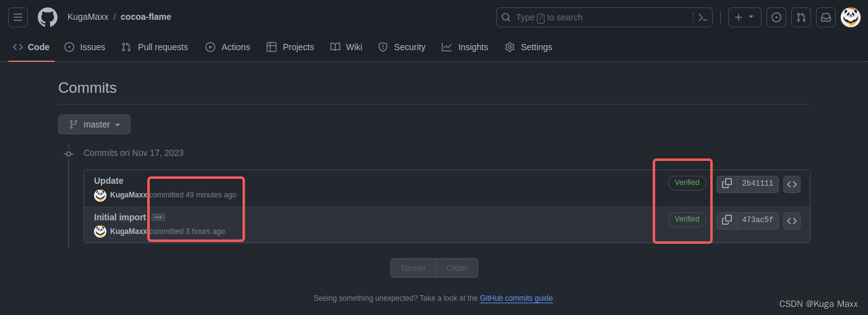The height and width of the screenshot is (315, 868).
Task: Click the Older pagination button
Action: (x=457, y=268)
